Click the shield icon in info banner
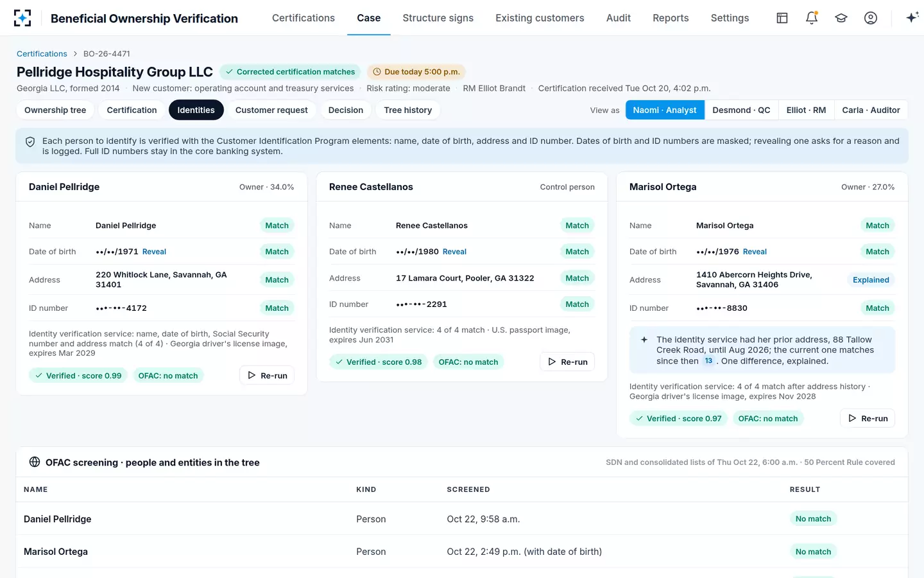Image resolution: width=924 pixels, height=578 pixels. pos(30,142)
